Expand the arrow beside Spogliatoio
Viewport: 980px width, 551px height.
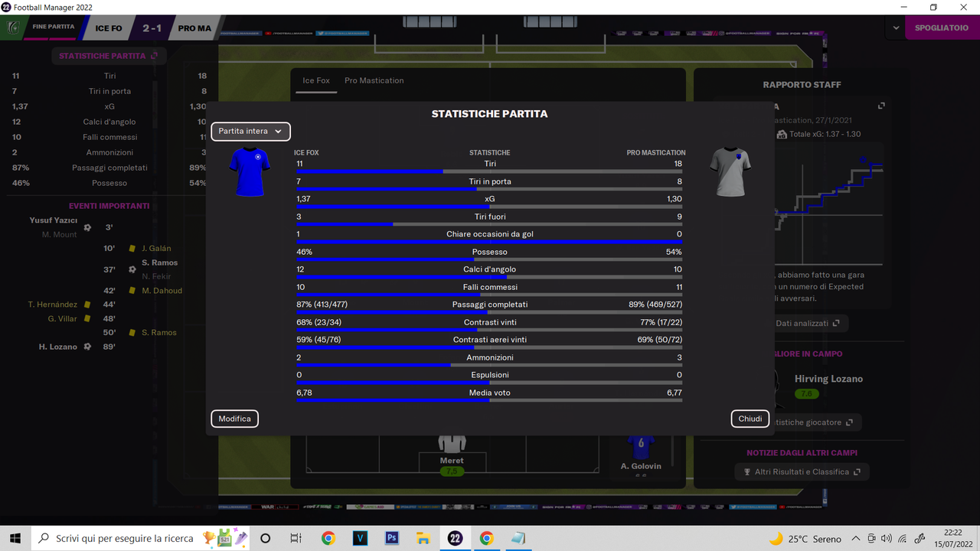pos(897,28)
